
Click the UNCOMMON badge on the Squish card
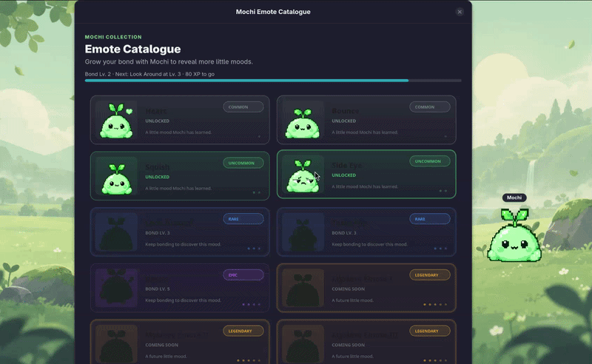coord(243,163)
